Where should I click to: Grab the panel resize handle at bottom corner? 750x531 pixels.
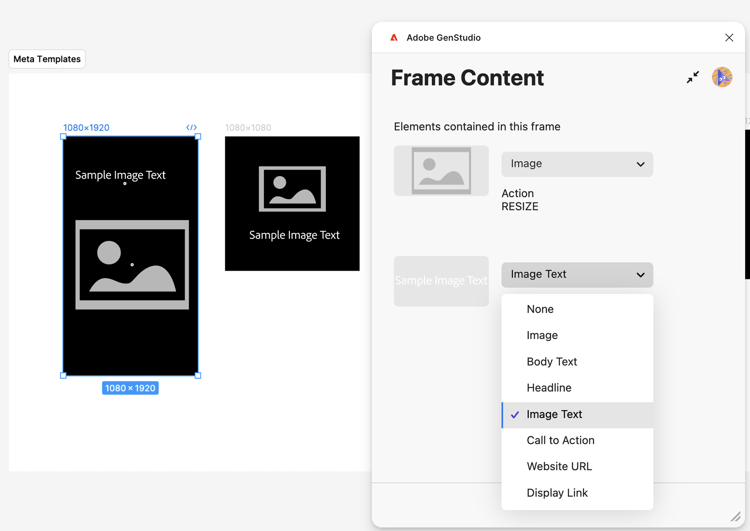(735, 516)
